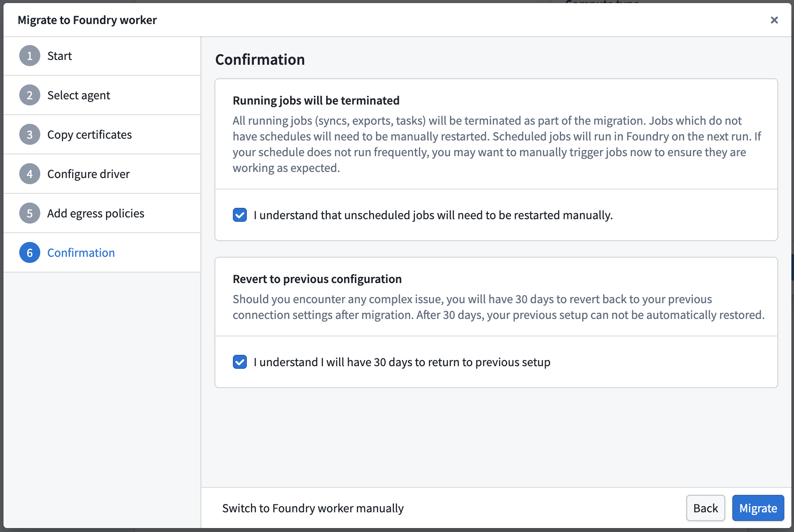Click the Migrate to Foundry worker title

point(87,20)
